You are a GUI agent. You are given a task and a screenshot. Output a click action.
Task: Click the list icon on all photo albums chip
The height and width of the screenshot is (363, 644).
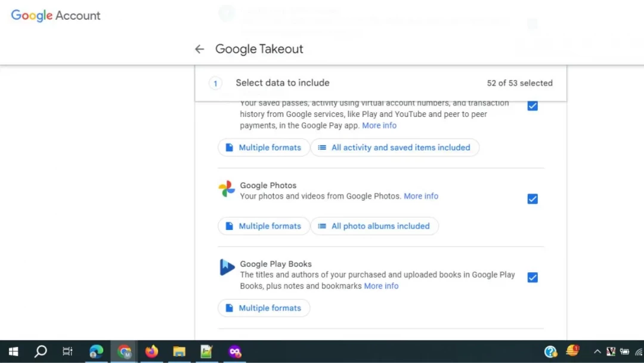323,226
